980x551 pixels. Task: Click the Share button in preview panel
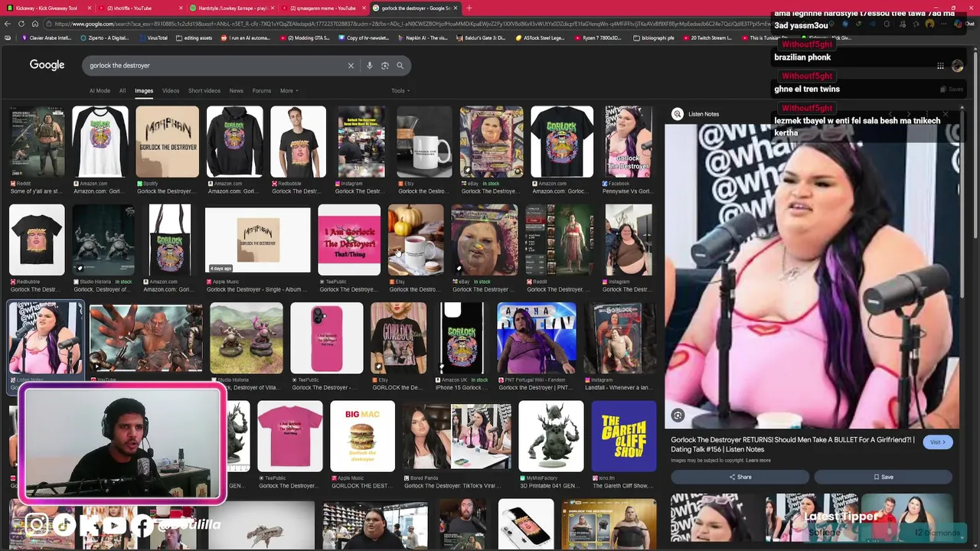coord(740,478)
